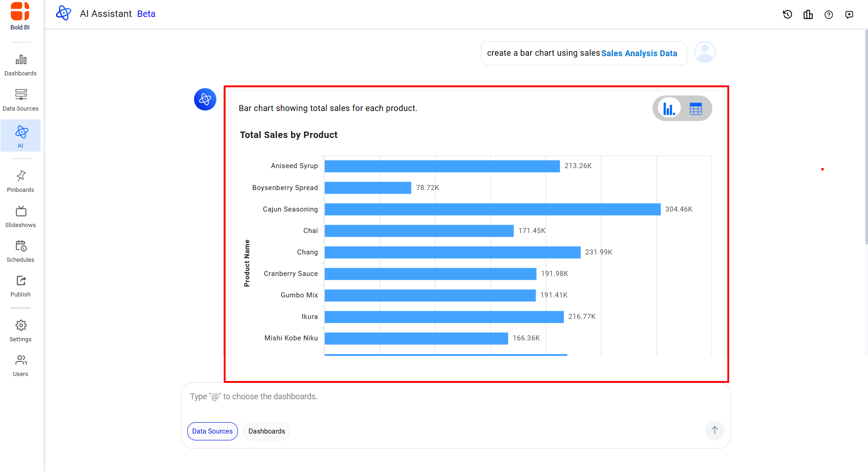The width and height of the screenshot is (868, 471).
Task: Click the Bold BI logo
Action: click(x=20, y=16)
